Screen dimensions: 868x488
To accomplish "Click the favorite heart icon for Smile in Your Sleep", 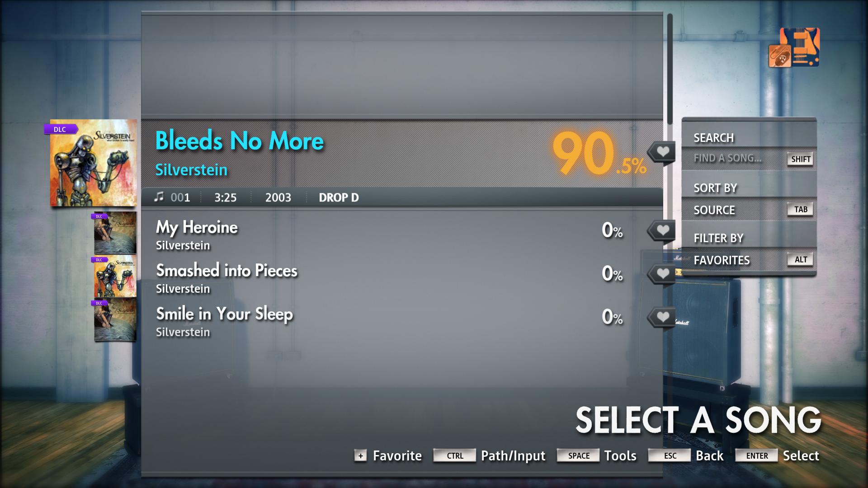I will click(x=661, y=316).
